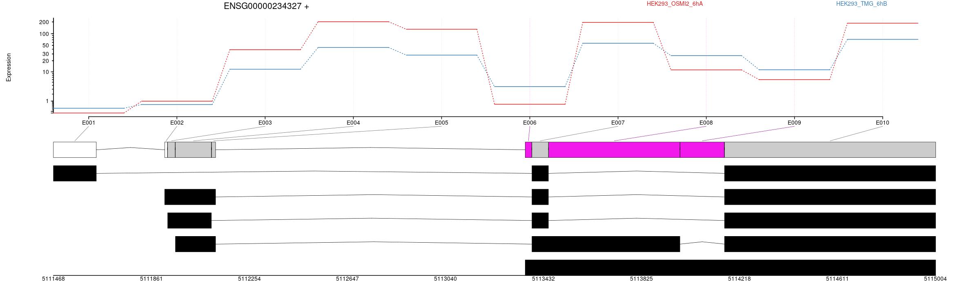Click genomic coordinate 5112647
The height and width of the screenshot is (286, 980).
347,279
